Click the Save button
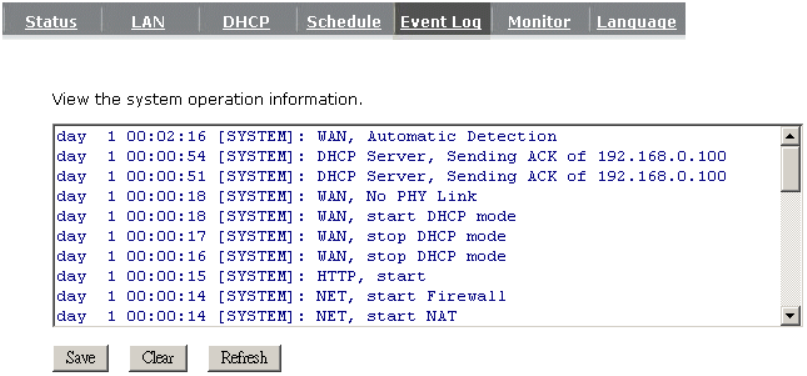 click(80, 357)
